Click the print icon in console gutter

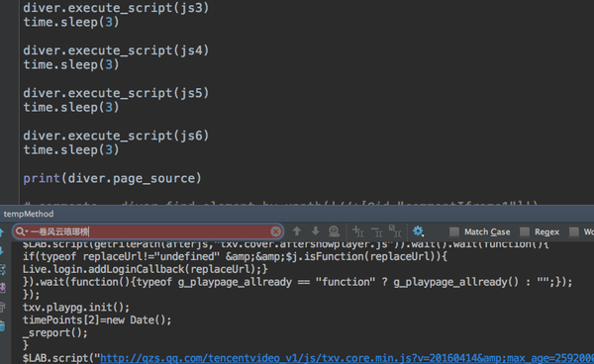(2, 307)
